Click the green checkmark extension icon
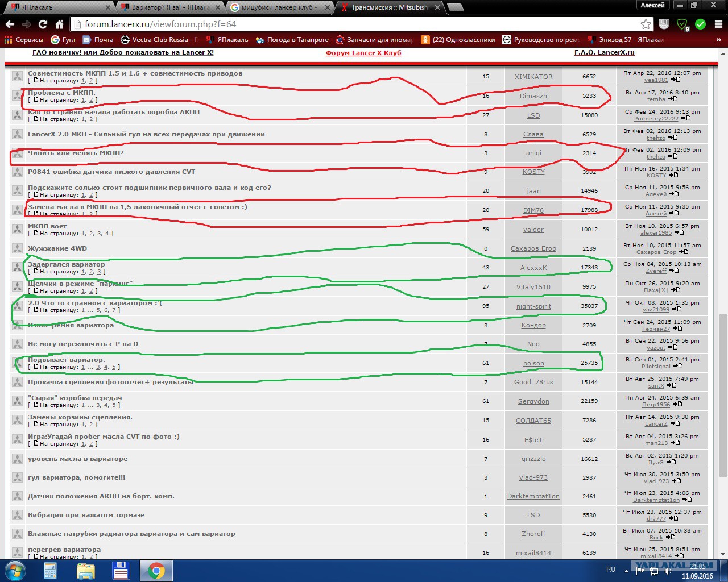Image resolution: width=728 pixels, height=582 pixels. pos(701,24)
